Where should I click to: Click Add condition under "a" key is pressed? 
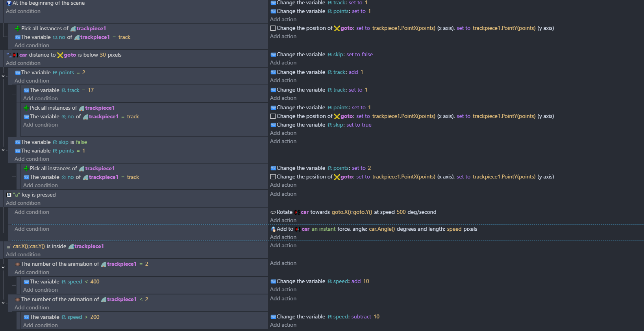click(x=23, y=203)
